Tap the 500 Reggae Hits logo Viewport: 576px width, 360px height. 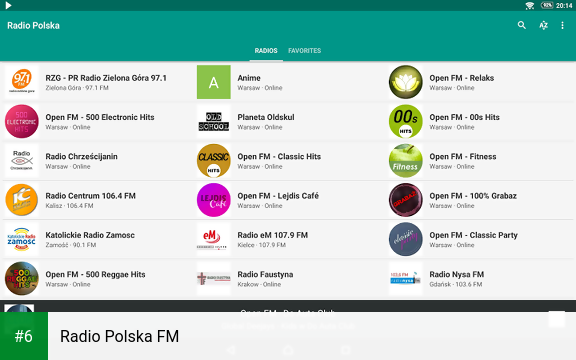22,278
